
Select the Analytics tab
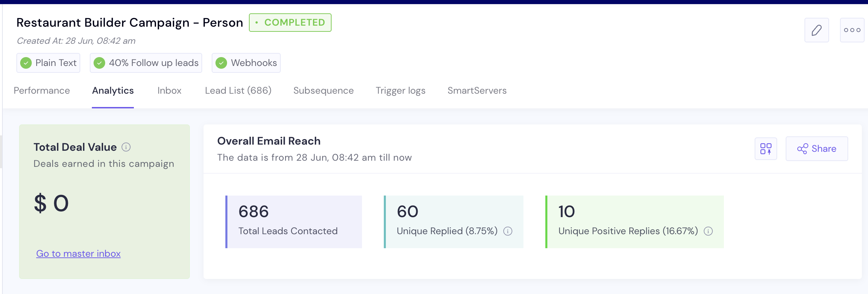113,91
